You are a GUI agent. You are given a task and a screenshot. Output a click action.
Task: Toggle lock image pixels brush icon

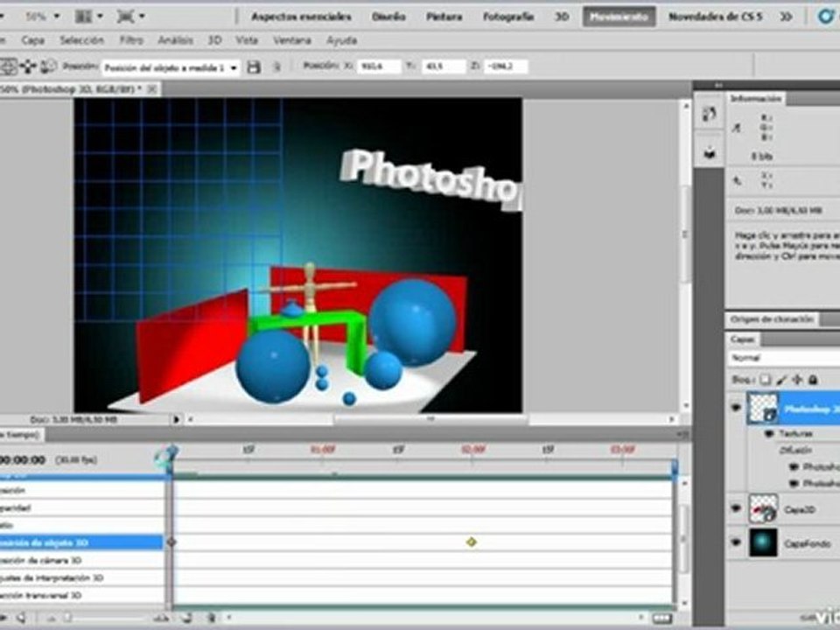781,380
